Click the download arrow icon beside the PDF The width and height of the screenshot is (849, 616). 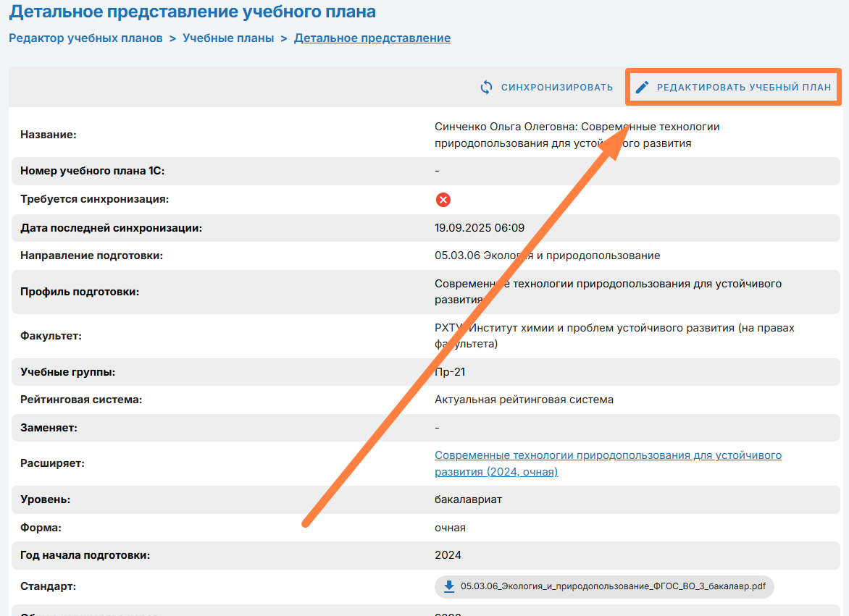tap(448, 586)
